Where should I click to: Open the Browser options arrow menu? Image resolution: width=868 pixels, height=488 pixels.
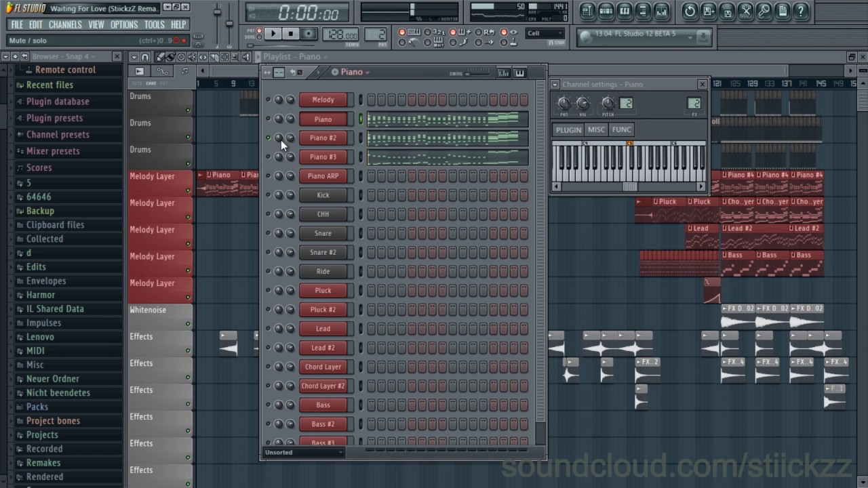pos(5,56)
